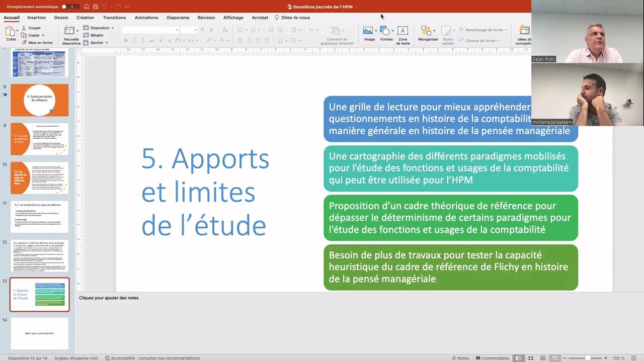Expand Remplissage de forme dropdown
This screenshot has height=362, width=644.
coord(506,30)
